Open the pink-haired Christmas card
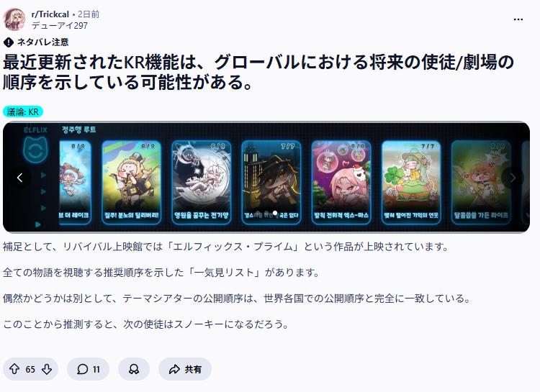This screenshot has height=392, width=540. pos(341,183)
